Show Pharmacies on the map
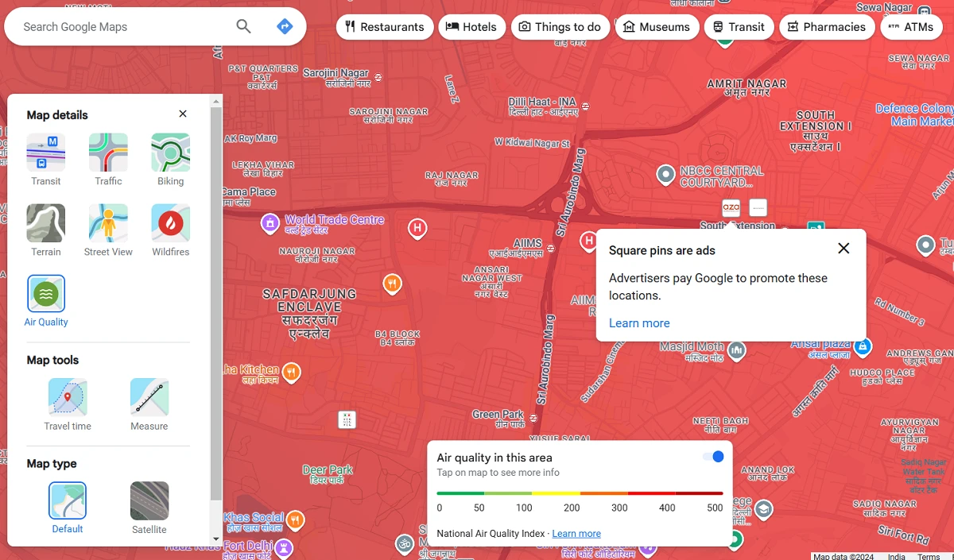 pos(827,27)
